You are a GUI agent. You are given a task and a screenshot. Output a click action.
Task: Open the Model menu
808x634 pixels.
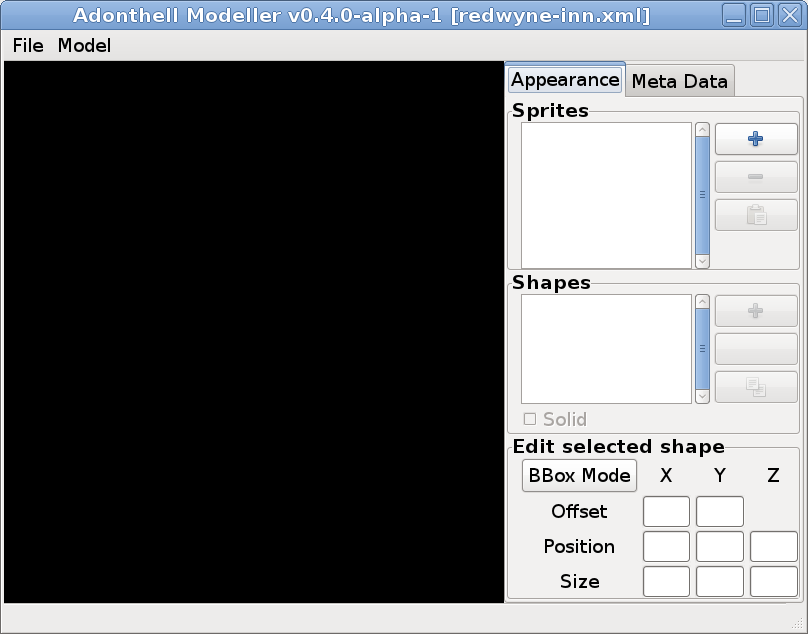(x=85, y=45)
